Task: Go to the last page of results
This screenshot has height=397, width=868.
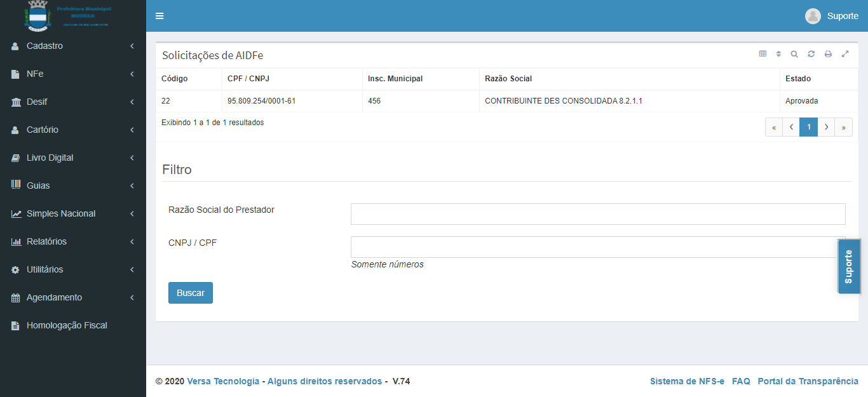Action: pyautogui.click(x=843, y=127)
